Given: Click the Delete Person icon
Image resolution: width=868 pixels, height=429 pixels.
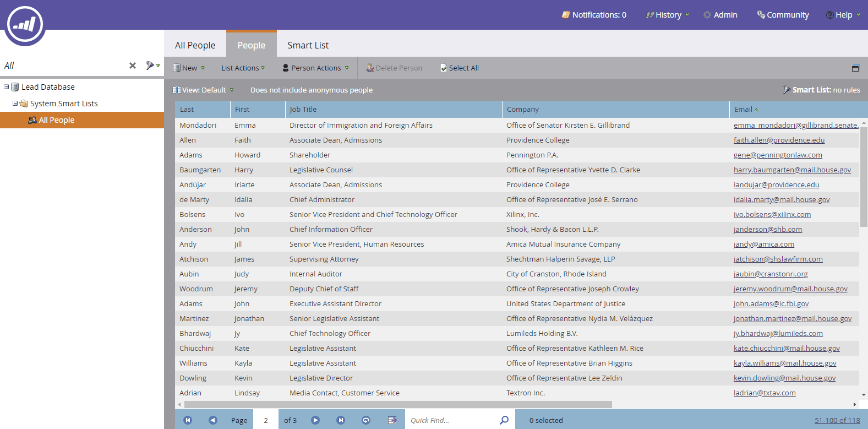Looking at the screenshot, I should pos(370,68).
